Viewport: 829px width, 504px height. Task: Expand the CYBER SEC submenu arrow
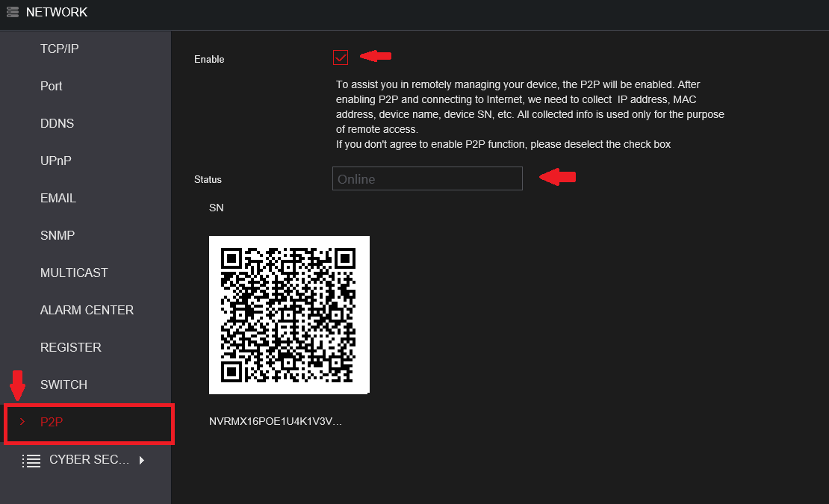[x=142, y=460]
